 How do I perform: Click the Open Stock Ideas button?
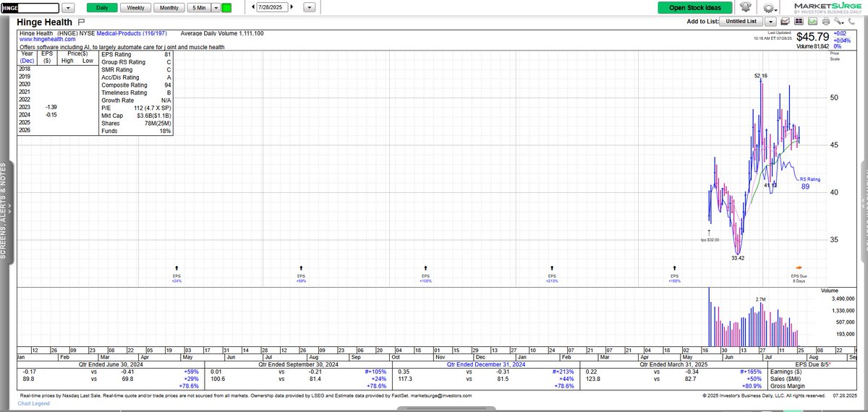click(694, 7)
